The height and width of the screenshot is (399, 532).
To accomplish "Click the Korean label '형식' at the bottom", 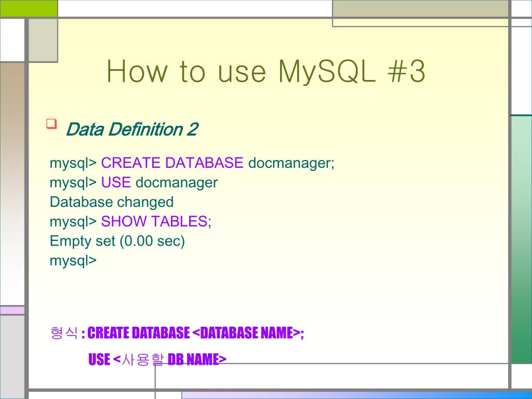I will [x=64, y=333].
